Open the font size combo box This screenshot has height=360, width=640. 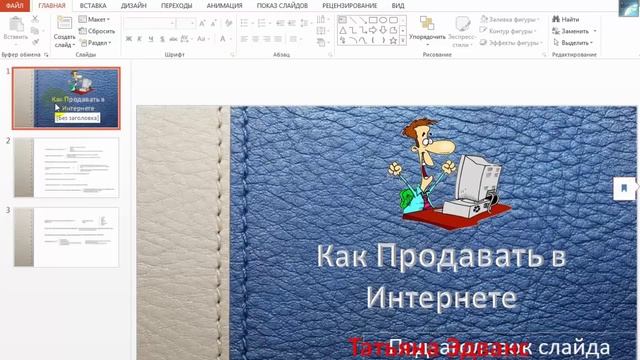[186, 23]
